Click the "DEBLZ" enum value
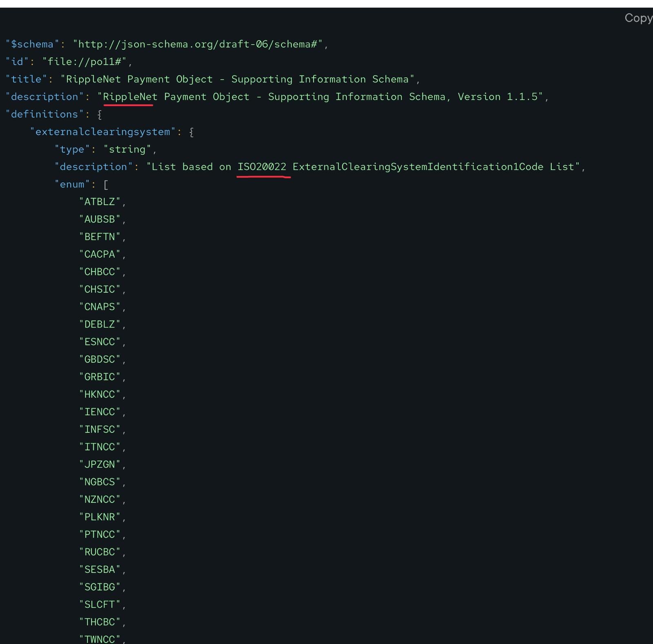Screen dimensions: 653x644 pos(100,325)
